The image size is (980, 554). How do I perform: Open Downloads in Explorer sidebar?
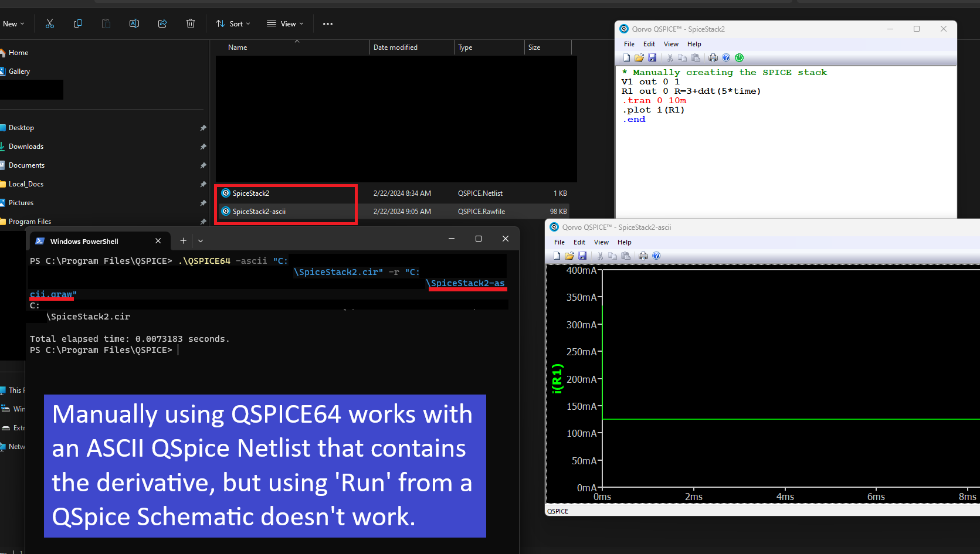[26, 147]
